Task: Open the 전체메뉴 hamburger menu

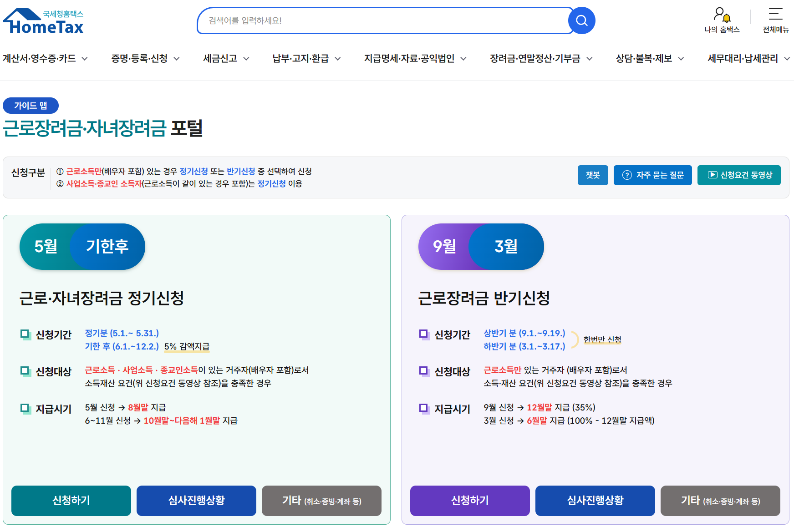Action: [x=776, y=20]
